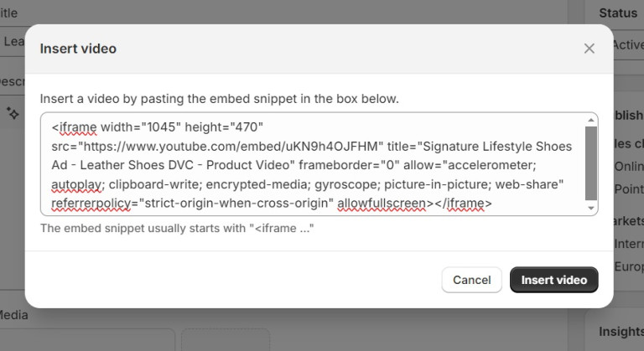Viewport: 644px width, 351px height.
Task: Click the embed snippet scrollbar thumb
Action: [590, 163]
